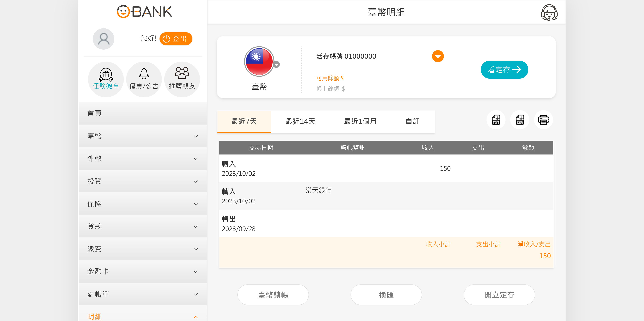Click the Taiwan flag currency icon
This screenshot has width=644, height=321.
[x=259, y=61]
